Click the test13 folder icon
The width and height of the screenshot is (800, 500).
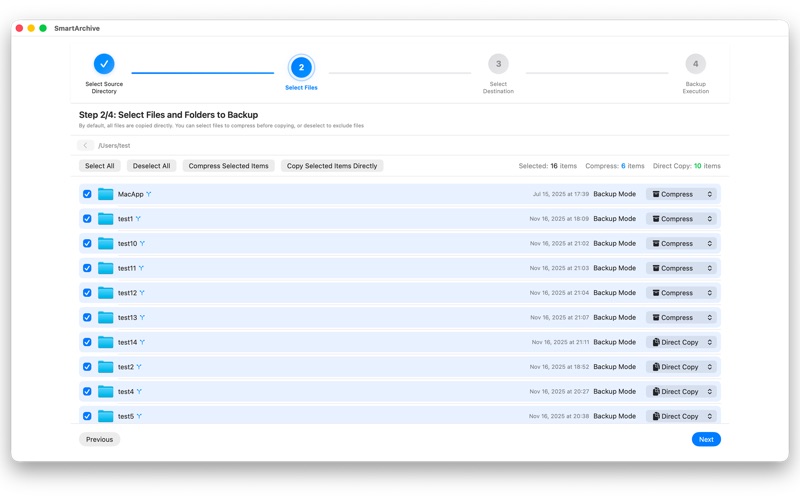click(x=106, y=317)
